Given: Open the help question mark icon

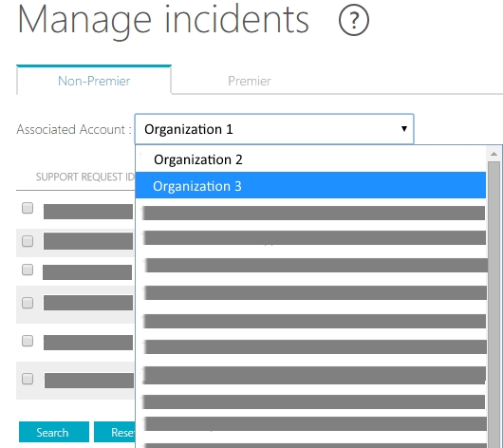Looking at the screenshot, I should [x=353, y=20].
